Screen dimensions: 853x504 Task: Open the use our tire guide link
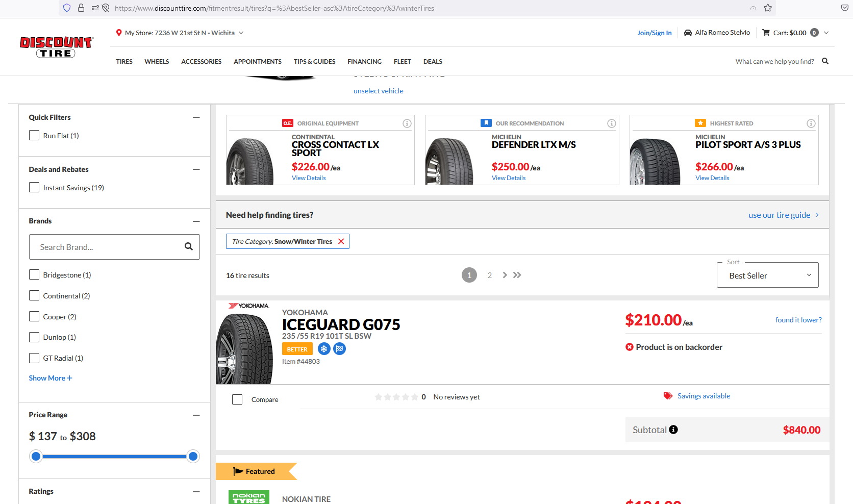(780, 215)
